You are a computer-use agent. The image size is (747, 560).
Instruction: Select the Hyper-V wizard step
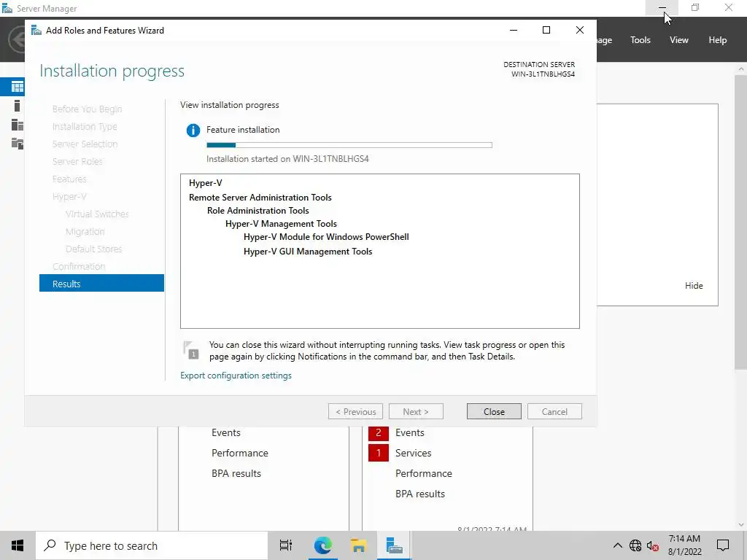[69, 197]
